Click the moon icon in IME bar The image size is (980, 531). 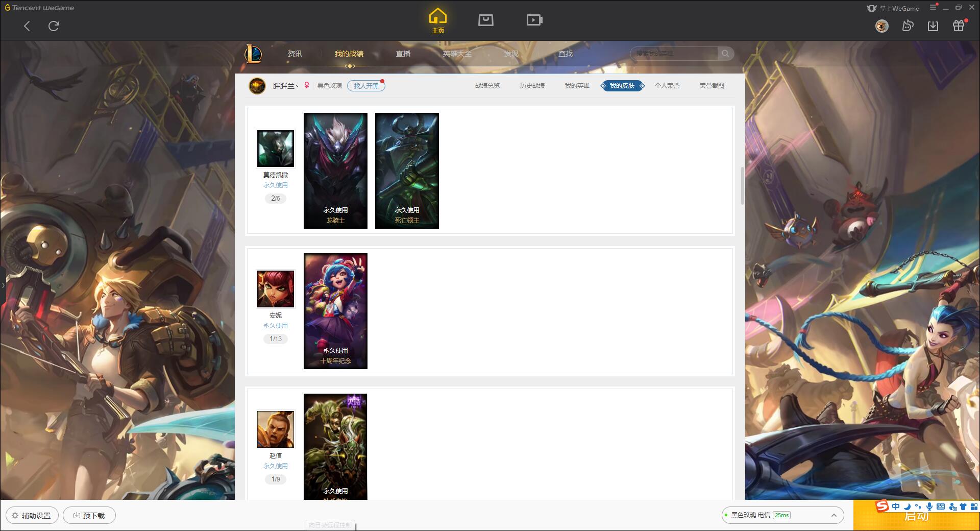tap(907, 506)
